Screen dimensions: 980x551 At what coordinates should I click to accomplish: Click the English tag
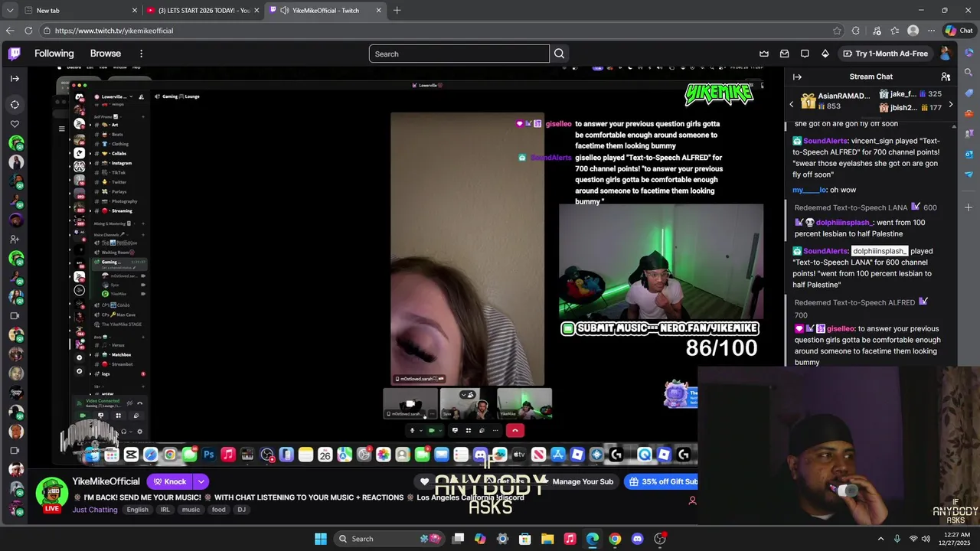[138, 510]
